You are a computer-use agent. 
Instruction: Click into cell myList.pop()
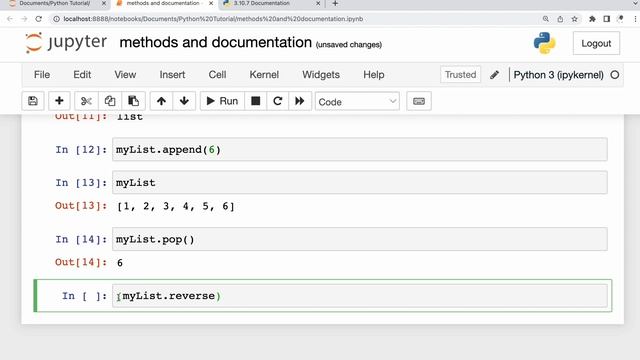[x=360, y=239]
